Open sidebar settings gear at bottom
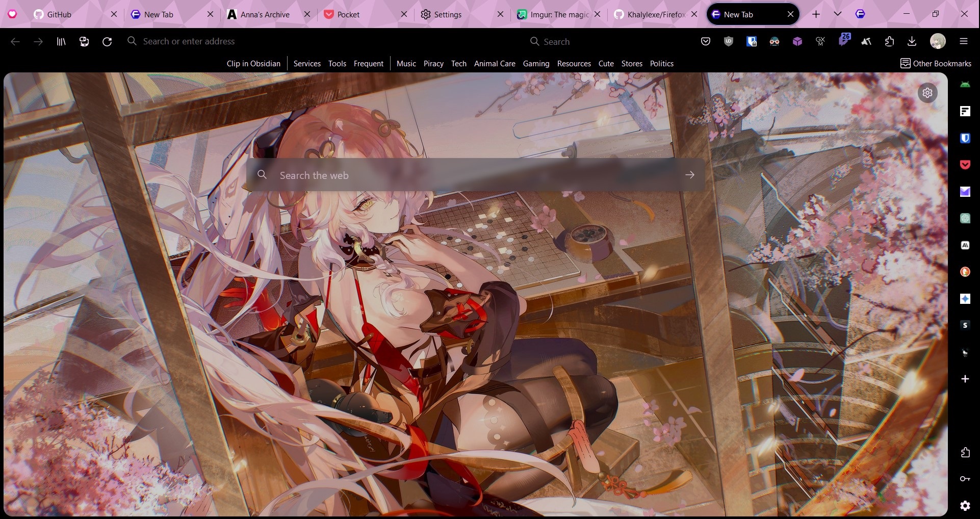The width and height of the screenshot is (980, 519). [965, 505]
